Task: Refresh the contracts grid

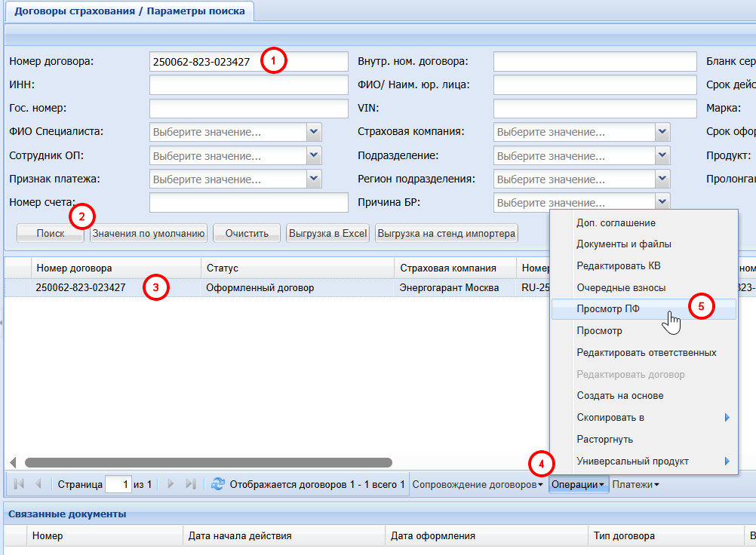Action: point(218,484)
